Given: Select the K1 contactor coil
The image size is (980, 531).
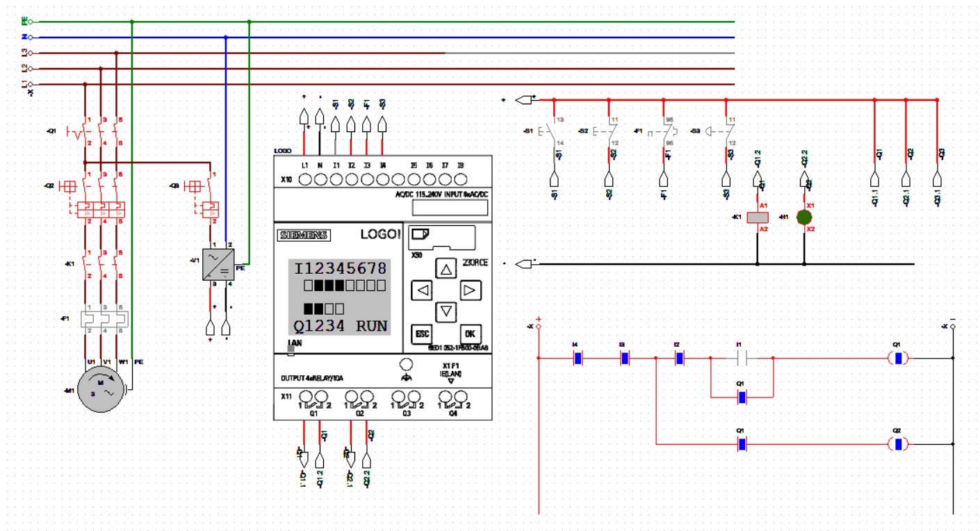Looking at the screenshot, I should pyautogui.click(x=757, y=218).
